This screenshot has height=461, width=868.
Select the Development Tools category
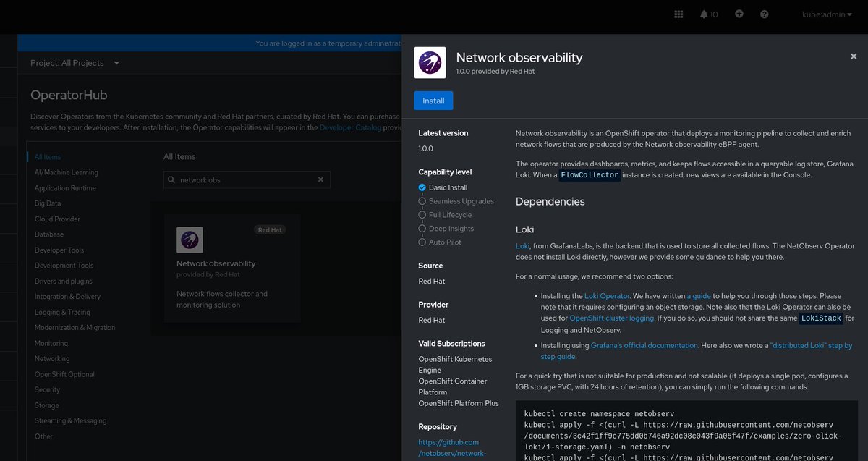64,266
